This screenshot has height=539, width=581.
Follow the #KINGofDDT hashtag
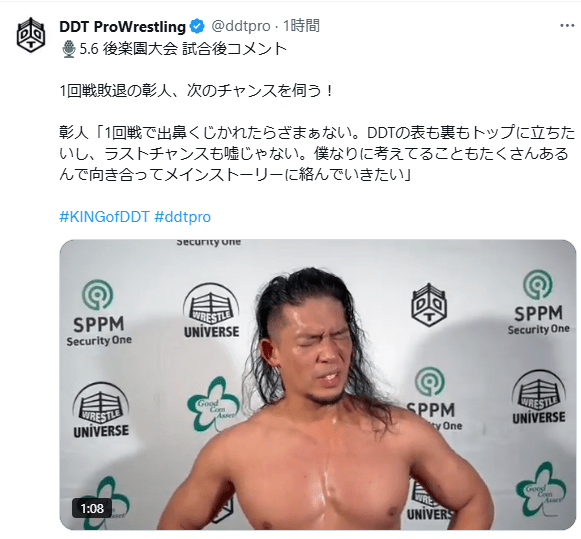104,217
